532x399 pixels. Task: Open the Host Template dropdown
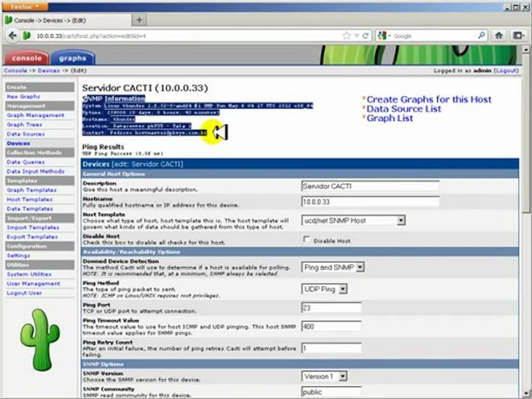tap(353, 221)
